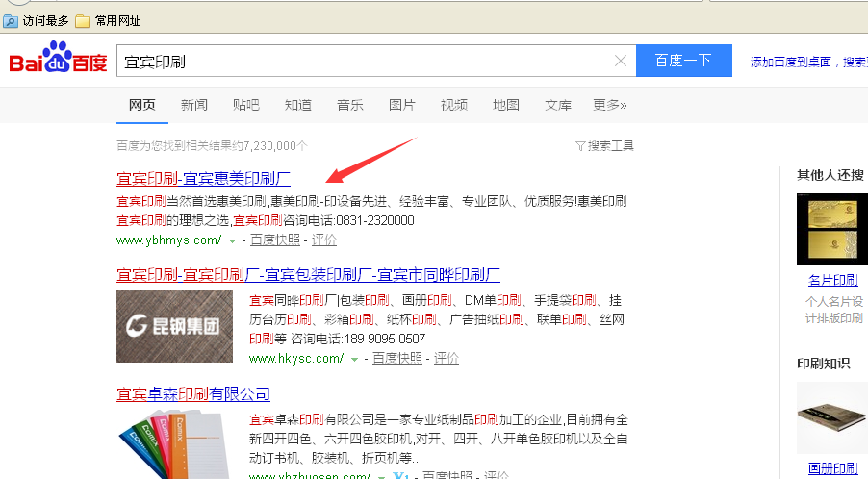Expand dropdown arrow next to www.ybhmys.com
This screenshot has height=479, width=868.
(x=233, y=241)
